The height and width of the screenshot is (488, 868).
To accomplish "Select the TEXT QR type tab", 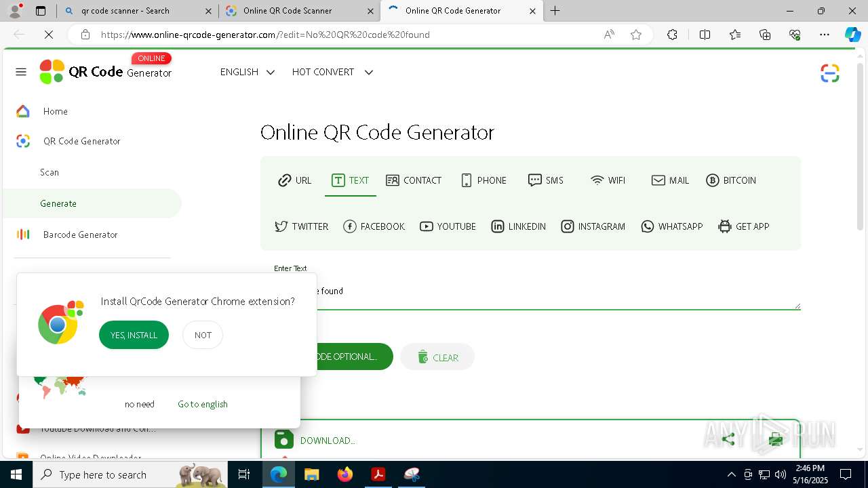I will (x=350, y=180).
